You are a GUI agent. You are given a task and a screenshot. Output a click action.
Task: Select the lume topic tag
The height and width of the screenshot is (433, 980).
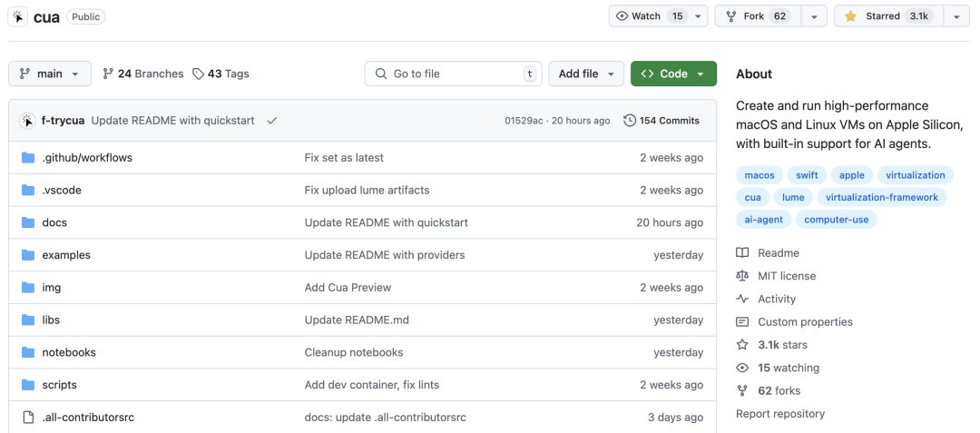tap(793, 198)
